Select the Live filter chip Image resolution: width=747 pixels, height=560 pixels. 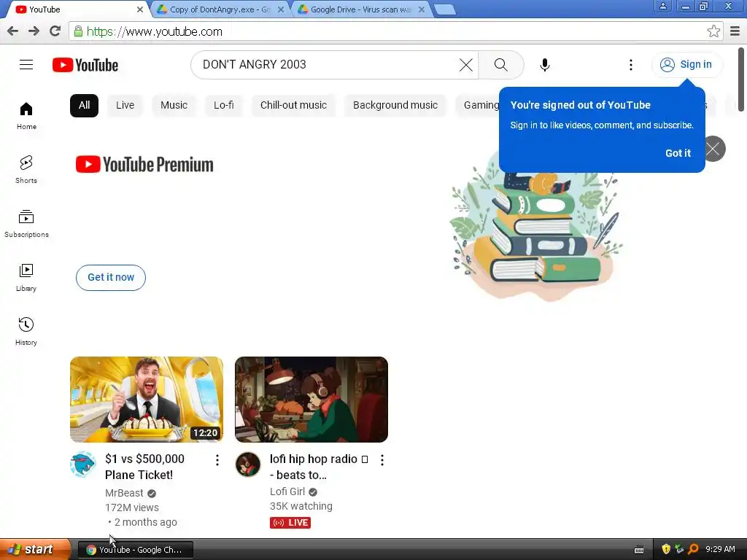pyautogui.click(x=125, y=105)
